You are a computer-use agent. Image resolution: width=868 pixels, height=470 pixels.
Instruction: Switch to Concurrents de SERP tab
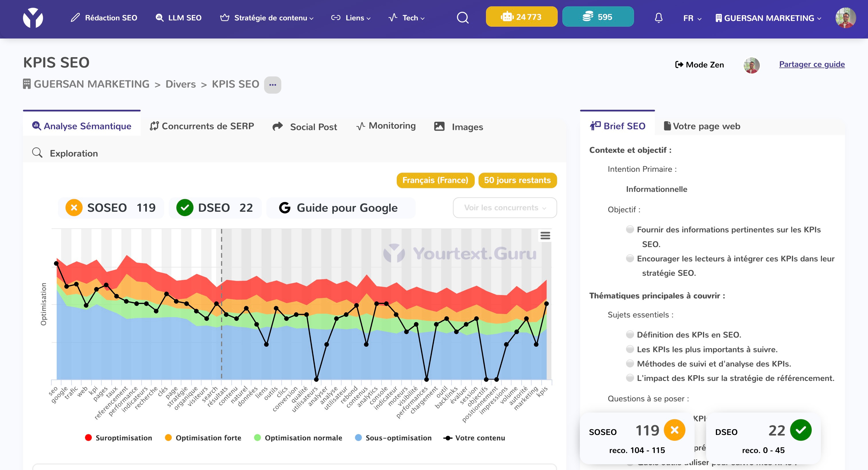pyautogui.click(x=202, y=126)
